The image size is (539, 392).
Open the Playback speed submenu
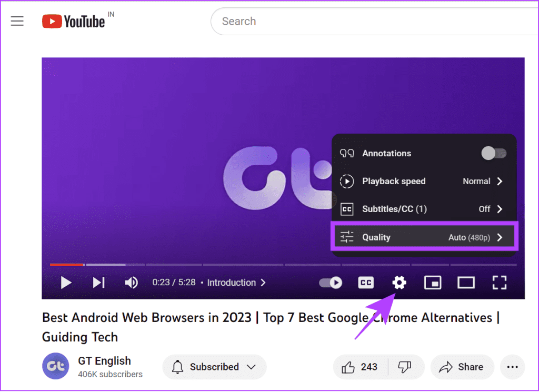point(424,181)
